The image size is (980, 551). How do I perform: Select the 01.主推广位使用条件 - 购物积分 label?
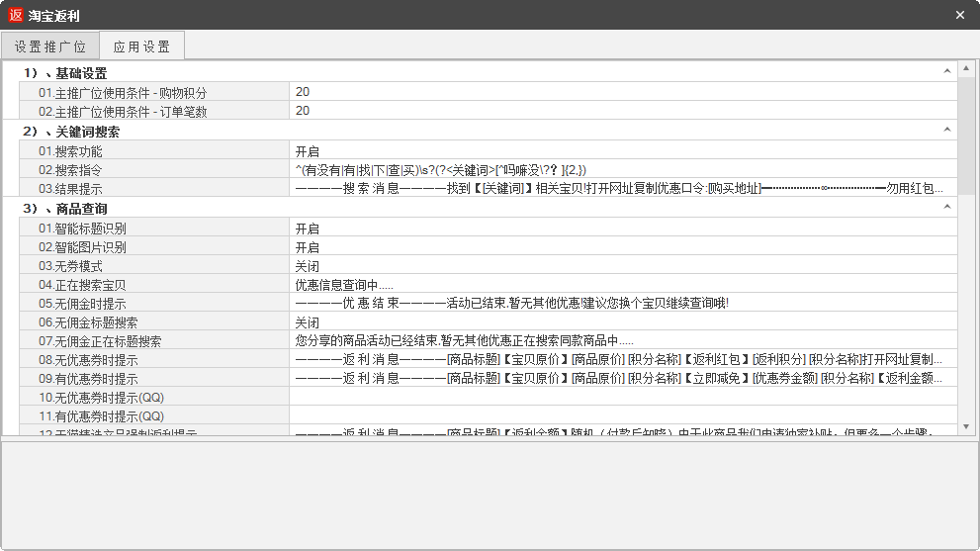click(x=123, y=93)
